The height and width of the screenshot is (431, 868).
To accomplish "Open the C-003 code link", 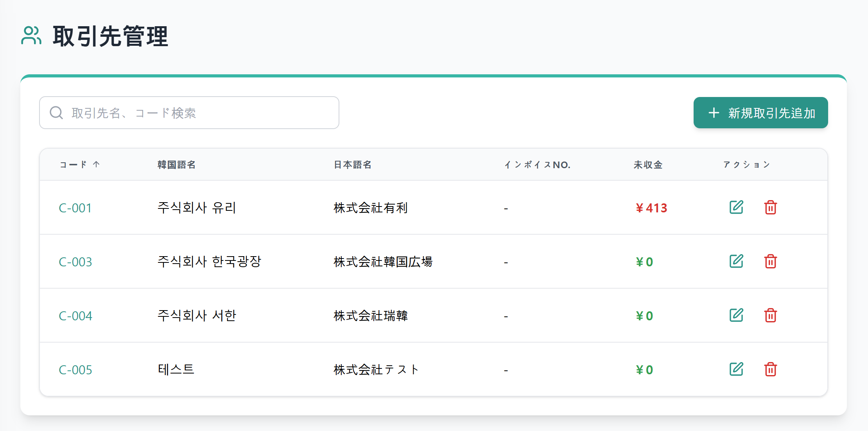I will (x=75, y=262).
